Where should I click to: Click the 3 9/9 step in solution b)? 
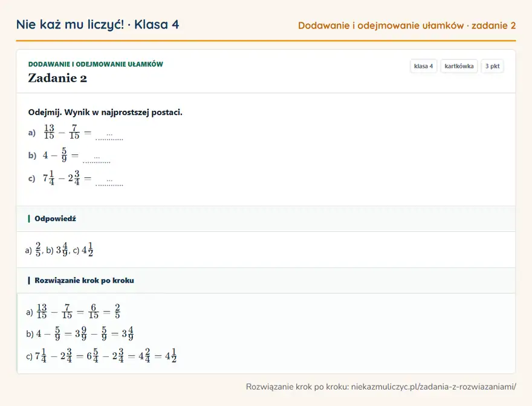click(81, 333)
